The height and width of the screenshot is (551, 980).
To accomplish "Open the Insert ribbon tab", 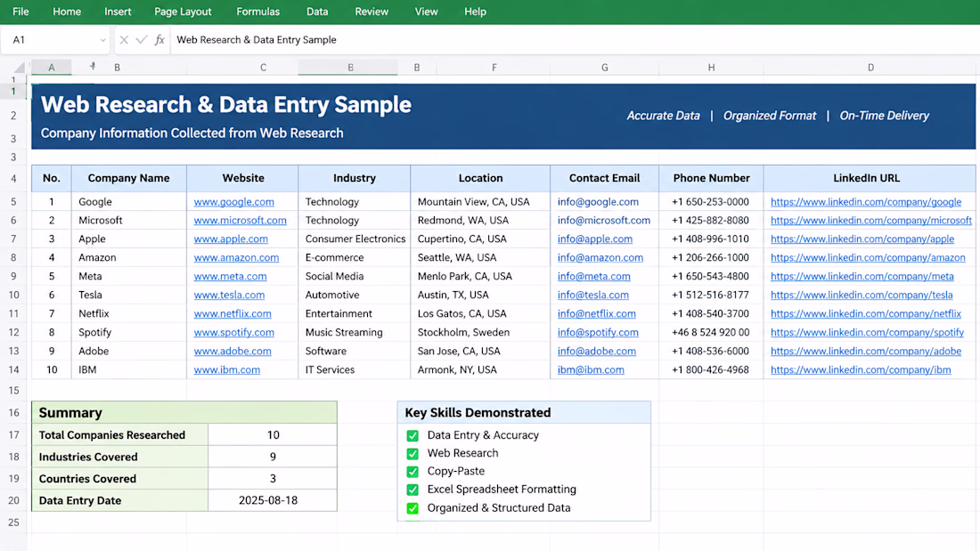I will (118, 12).
